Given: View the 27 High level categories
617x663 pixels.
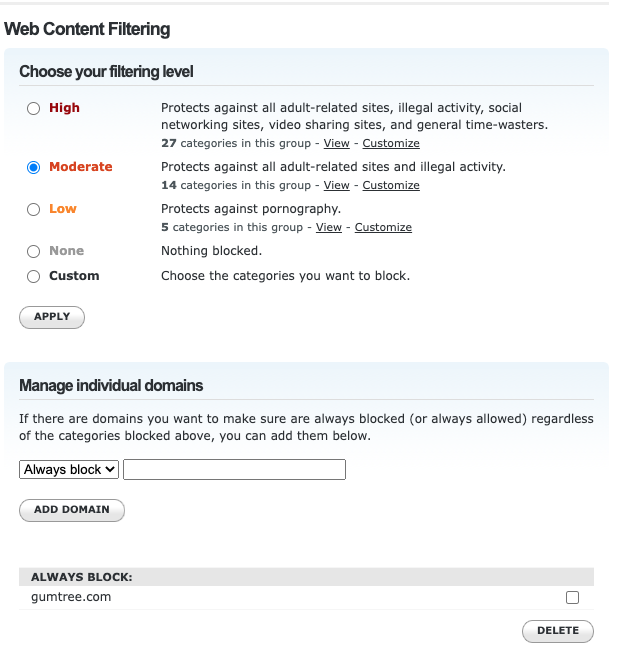Looking at the screenshot, I should pyautogui.click(x=336, y=144).
